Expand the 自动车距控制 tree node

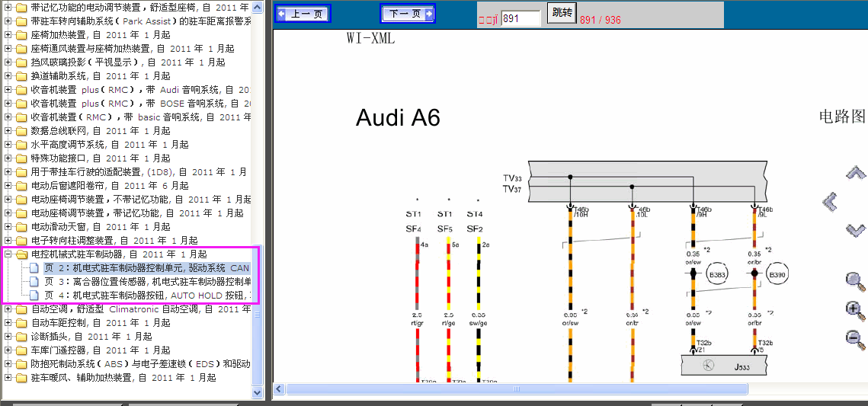pyautogui.click(x=8, y=323)
